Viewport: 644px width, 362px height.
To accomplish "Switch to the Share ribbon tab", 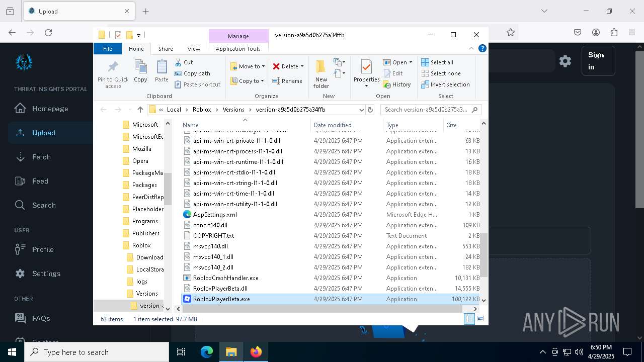I will point(166,49).
